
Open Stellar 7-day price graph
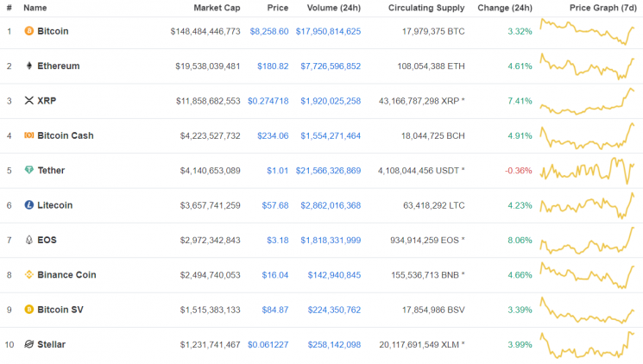[x=587, y=345]
